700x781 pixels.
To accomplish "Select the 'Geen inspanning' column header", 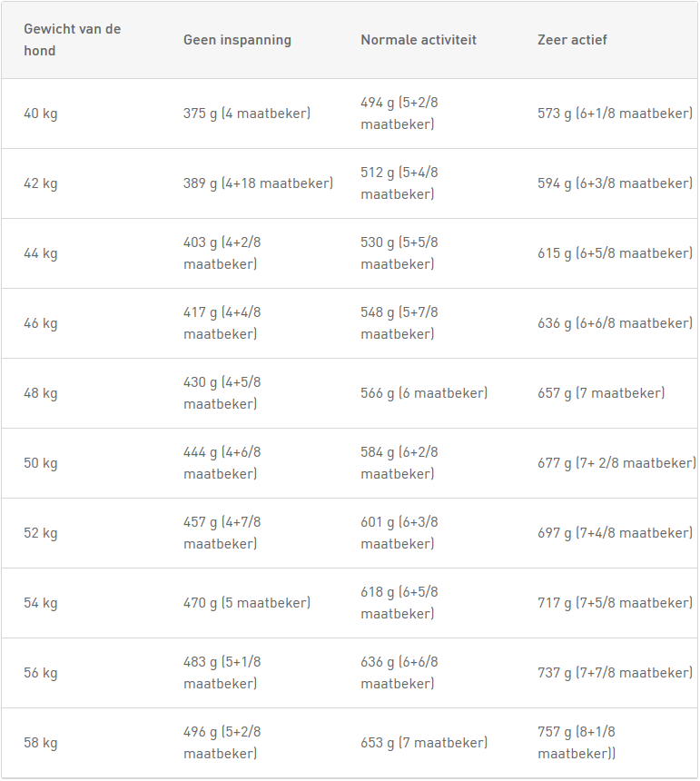I will (x=237, y=40).
